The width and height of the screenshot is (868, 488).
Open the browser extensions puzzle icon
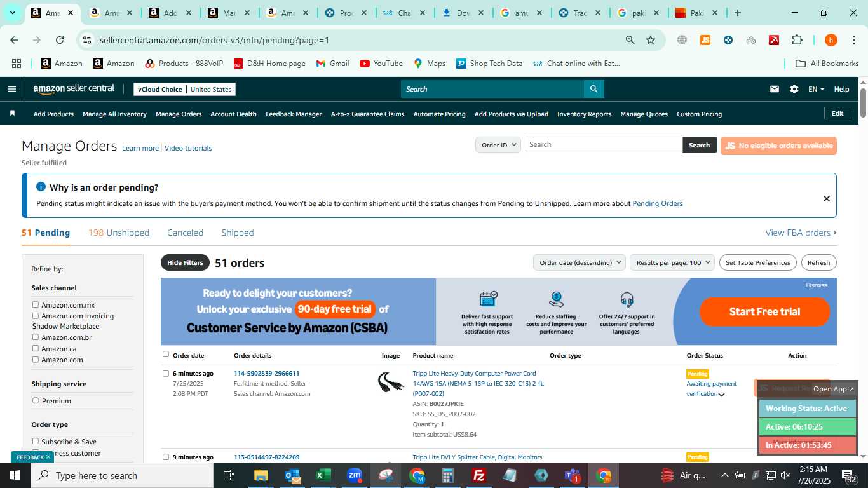[x=797, y=40]
